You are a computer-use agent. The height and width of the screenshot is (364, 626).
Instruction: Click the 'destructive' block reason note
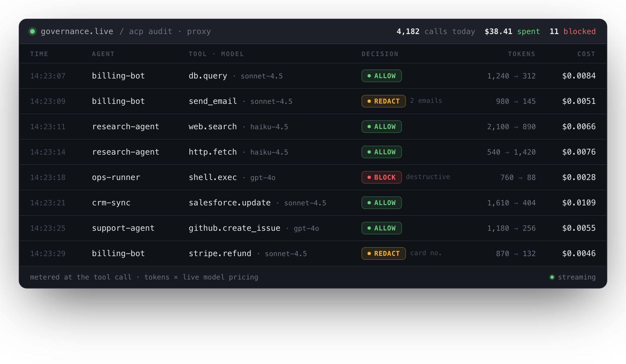(428, 177)
